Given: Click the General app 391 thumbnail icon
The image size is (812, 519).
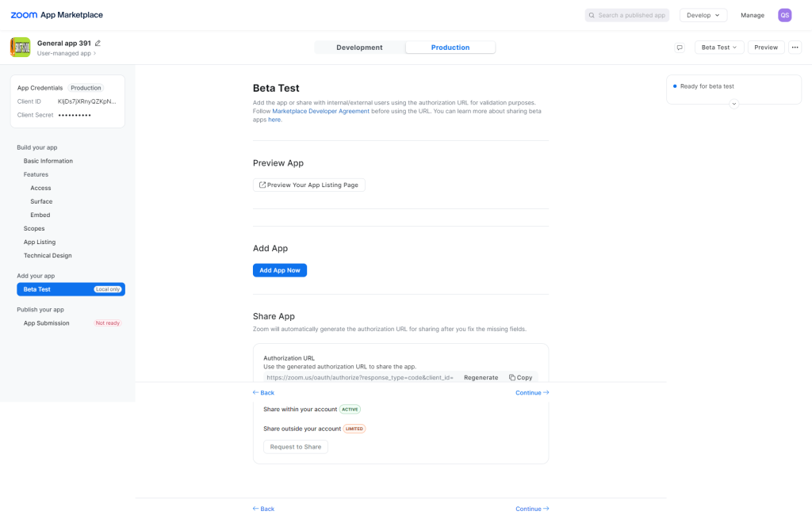Looking at the screenshot, I should 20,47.
